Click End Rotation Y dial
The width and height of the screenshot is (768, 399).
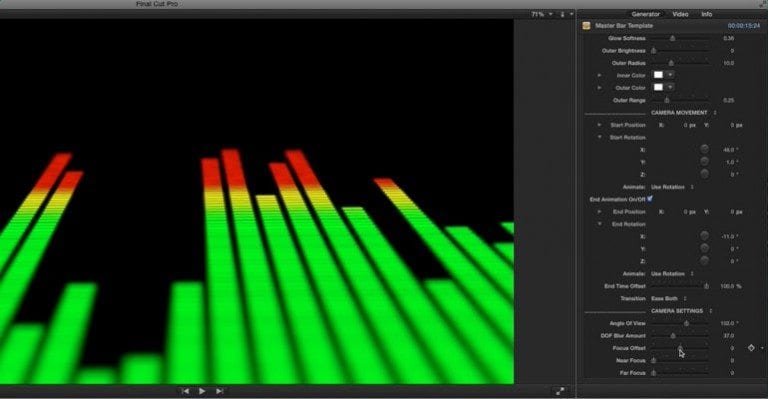point(704,249)
